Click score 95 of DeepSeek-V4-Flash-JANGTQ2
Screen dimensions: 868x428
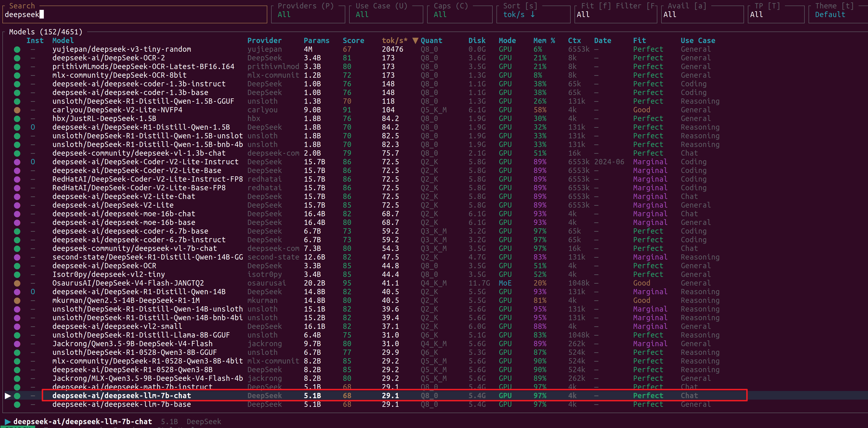tap(347, 283)
